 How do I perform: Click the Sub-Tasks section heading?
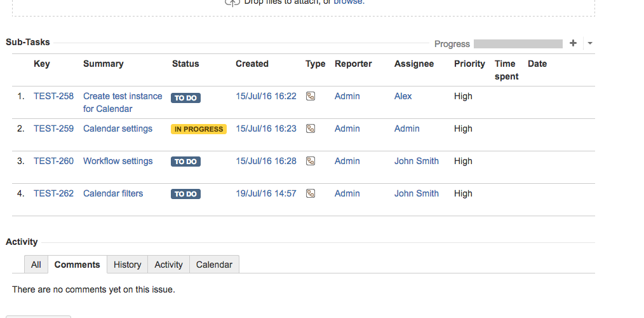pyautogui.click(x=28, y=42)
